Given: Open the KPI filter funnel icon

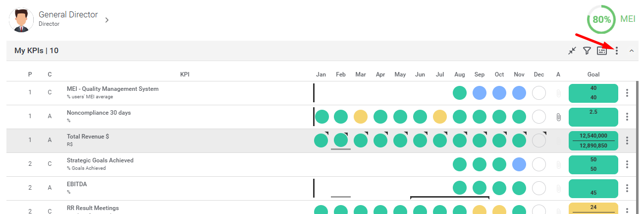Looking at the screenshot, I should tap(587, 51).
